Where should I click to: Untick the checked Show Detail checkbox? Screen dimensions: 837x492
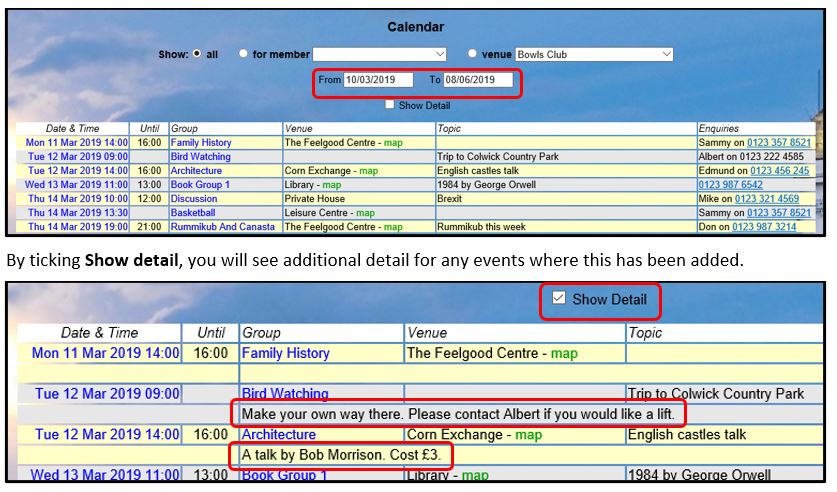(x=558, y=298)
